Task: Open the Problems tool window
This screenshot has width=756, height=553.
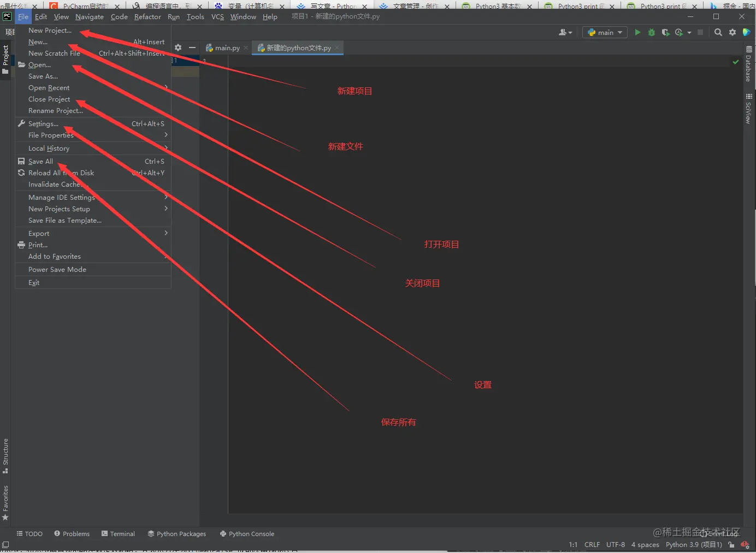Action: (x=72, y=534)
